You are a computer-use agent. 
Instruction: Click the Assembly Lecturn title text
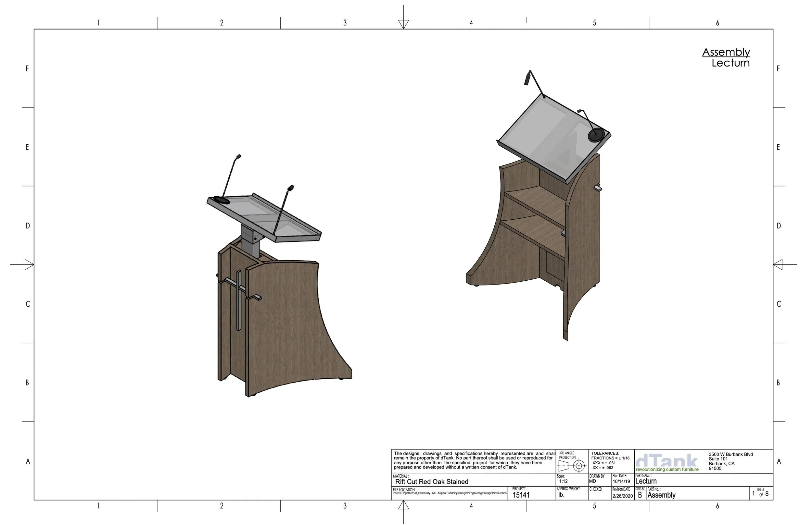726,57
